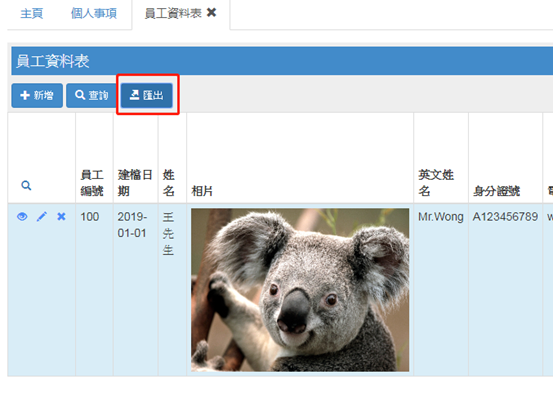553x397 pixels.
Task: Click the koala photo thumbnail
Action: [300, 290]
